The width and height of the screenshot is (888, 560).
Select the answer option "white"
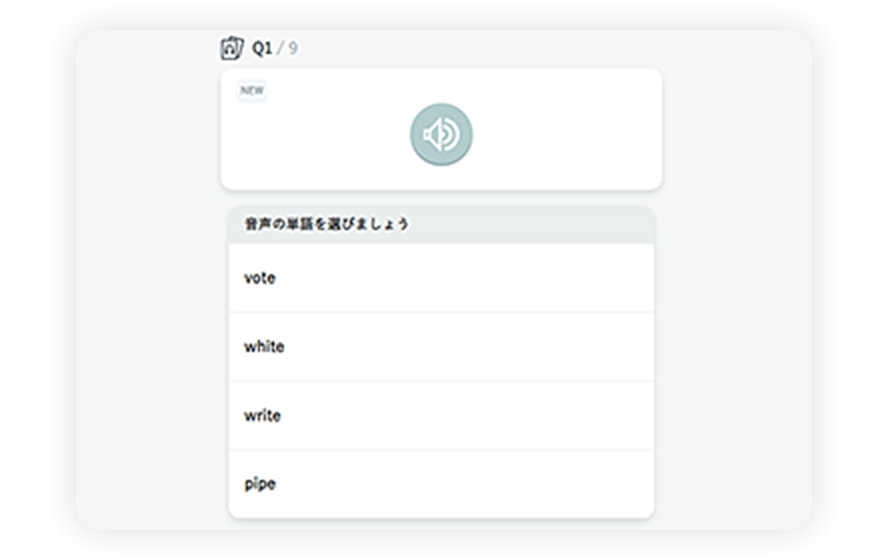pyautogui.click(x=441, y=347)
